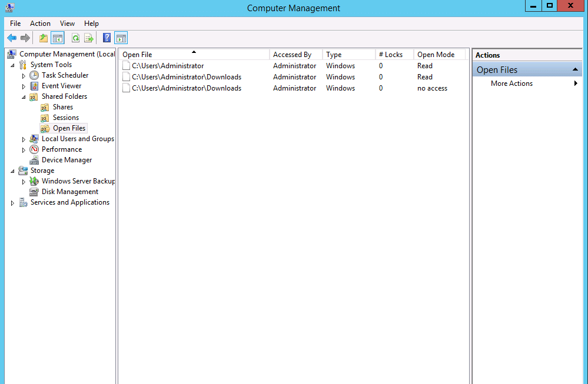Collapse the System Tools tree node

(x=13, y=65)
